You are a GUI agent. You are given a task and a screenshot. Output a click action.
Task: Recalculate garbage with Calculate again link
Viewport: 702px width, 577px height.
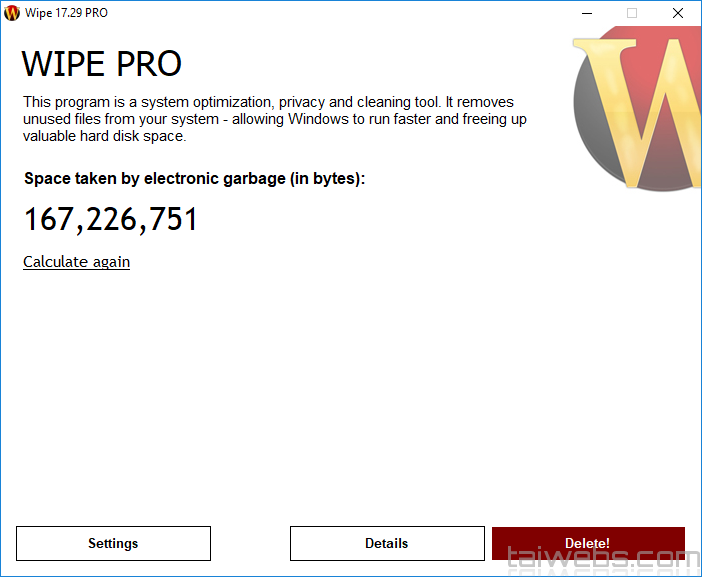pos(77,262)
